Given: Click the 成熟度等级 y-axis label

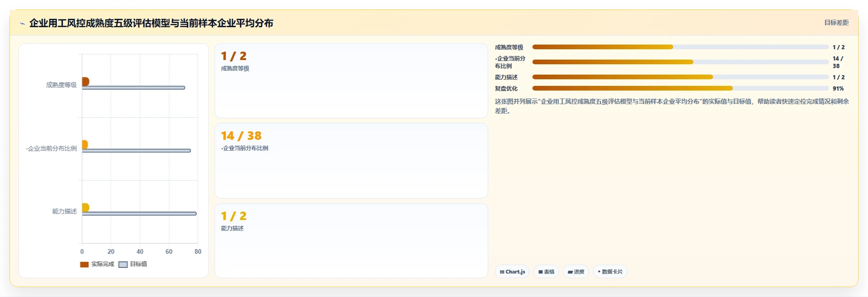Looking at the screenshot, I should (61, 85).
